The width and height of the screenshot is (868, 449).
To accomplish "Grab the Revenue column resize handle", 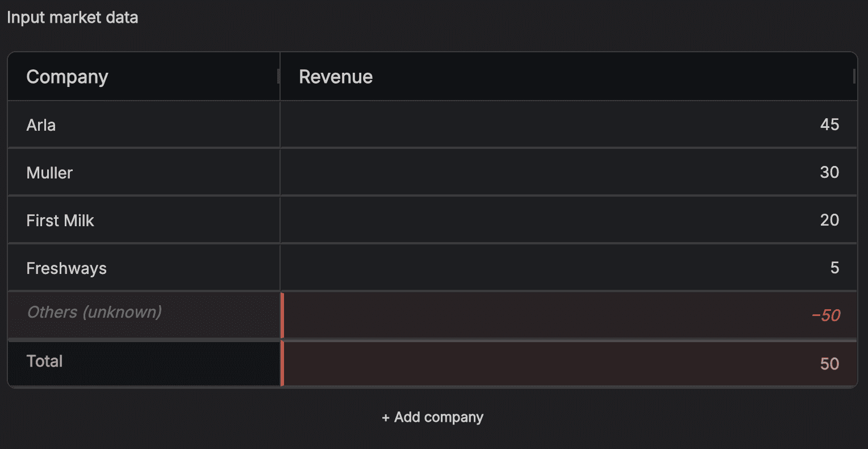I will pos(854,76).
